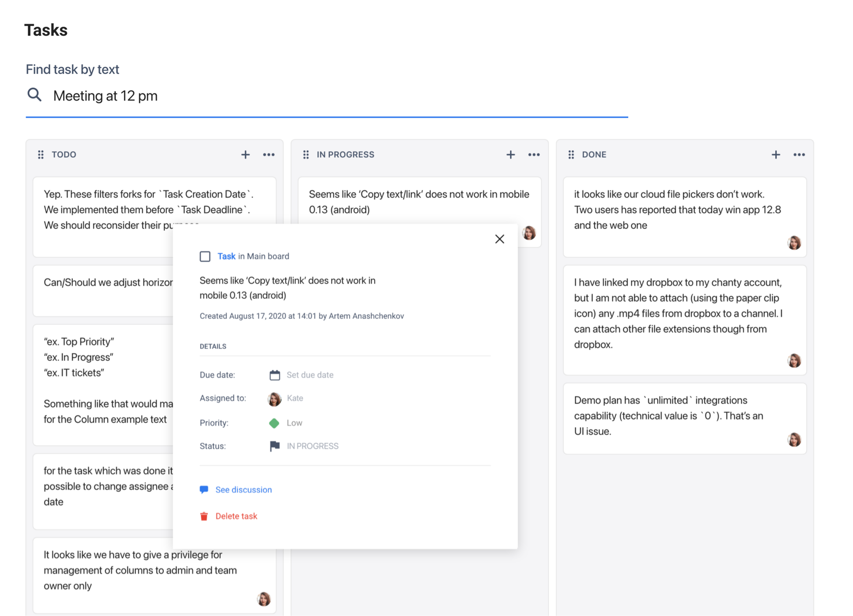The width and height of the screenshot is (853, 616).
Task: Click avatar on Demo plan card
Action: pos(794,440)
